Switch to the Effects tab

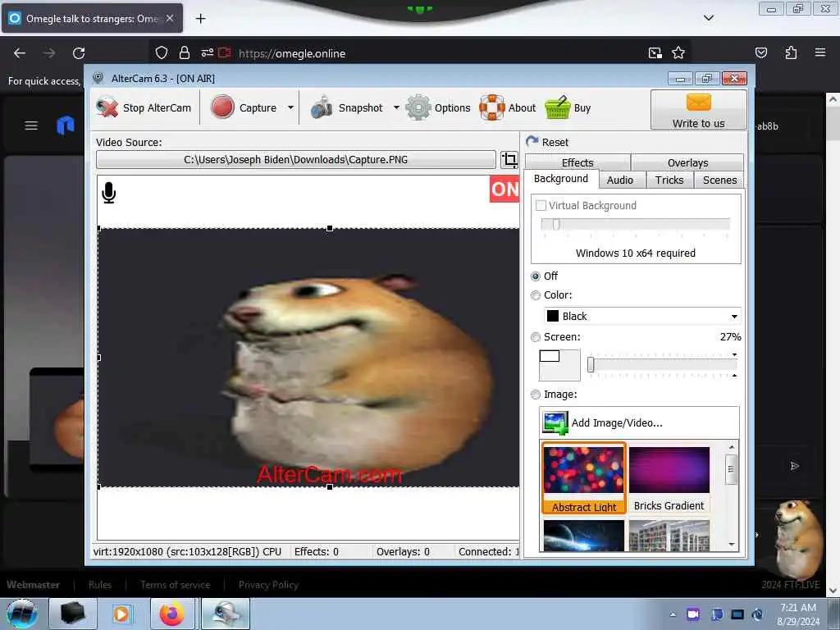pyautogui.click(x=577, y=162)
